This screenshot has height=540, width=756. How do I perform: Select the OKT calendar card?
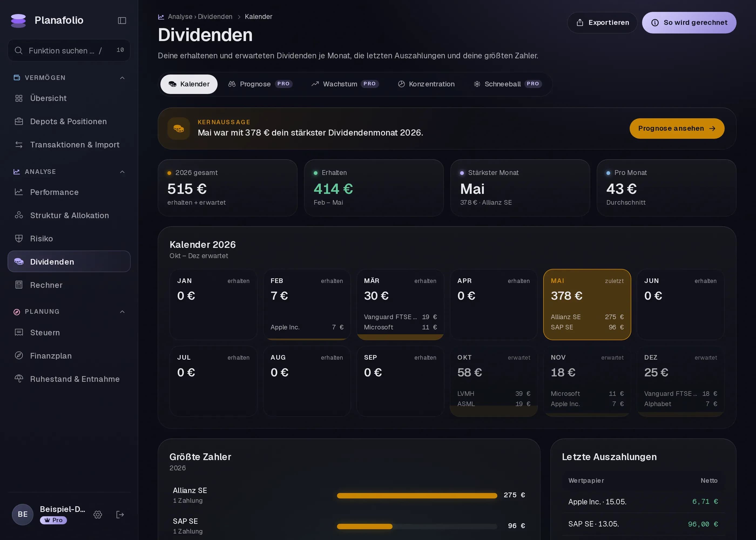click(493, 381)
